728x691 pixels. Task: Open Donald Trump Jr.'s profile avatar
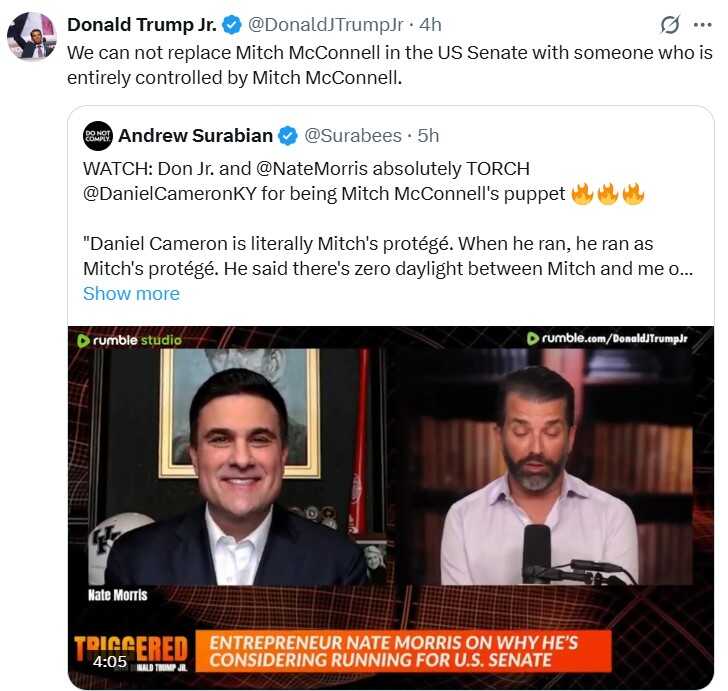point(31,37)
